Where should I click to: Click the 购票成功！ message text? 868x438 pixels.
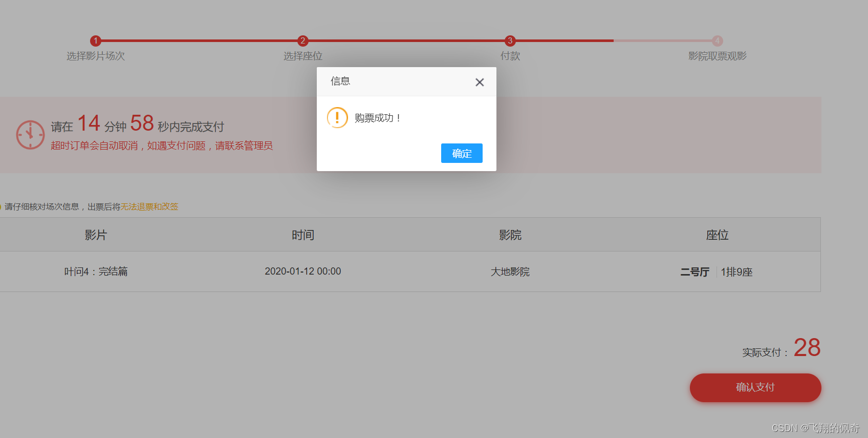point(378,118)
